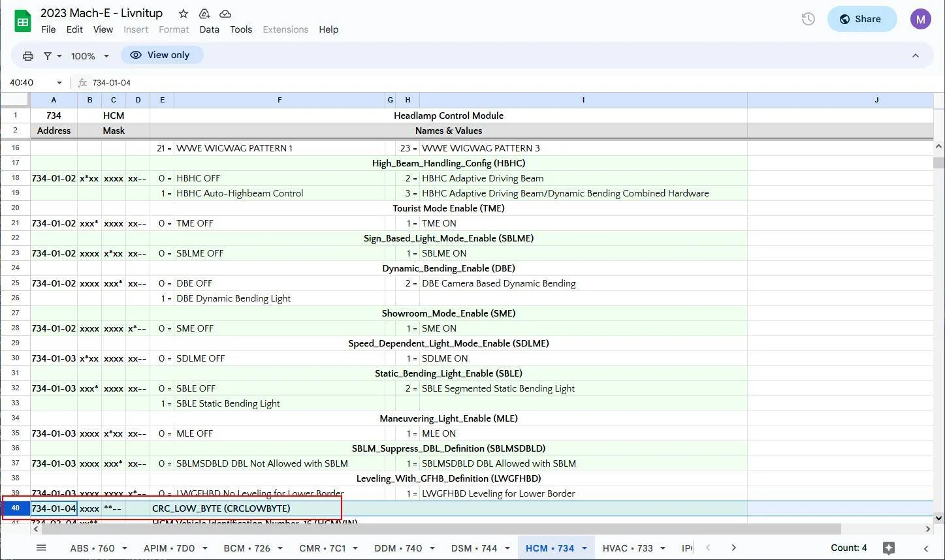
Task: Open version history clock icon
Action: coord(809,19)
